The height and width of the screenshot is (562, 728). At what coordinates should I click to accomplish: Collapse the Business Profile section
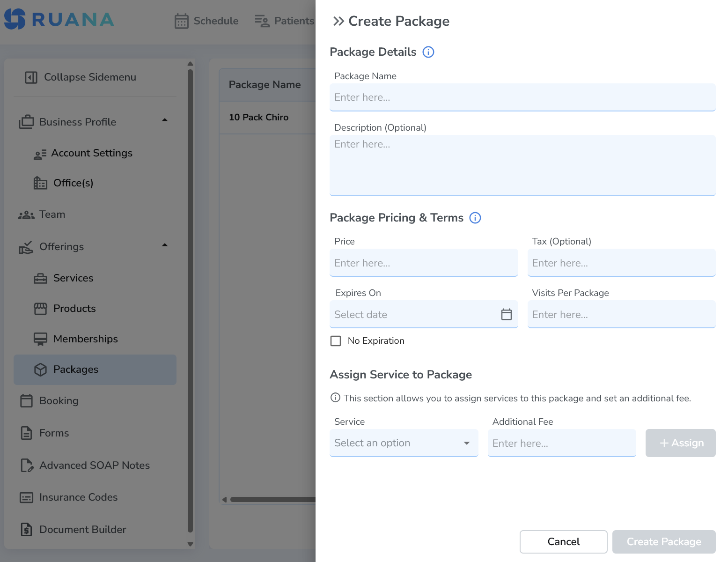pyautogui.click(x=164, y=120)
